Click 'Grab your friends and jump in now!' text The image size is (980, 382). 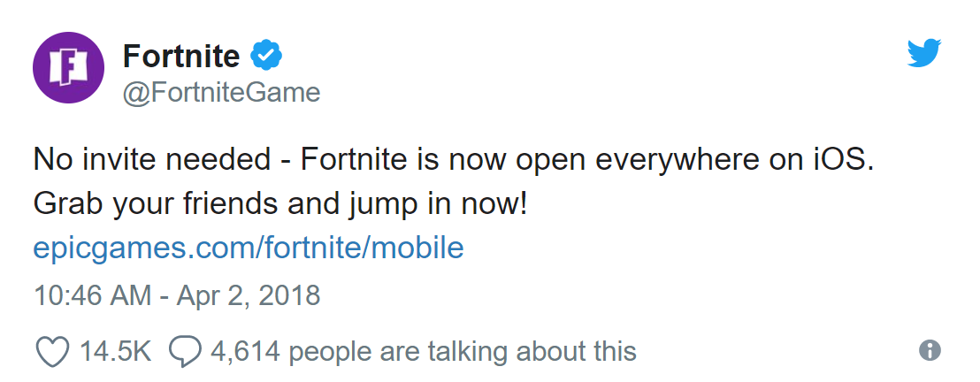click(x=280, y=205)
